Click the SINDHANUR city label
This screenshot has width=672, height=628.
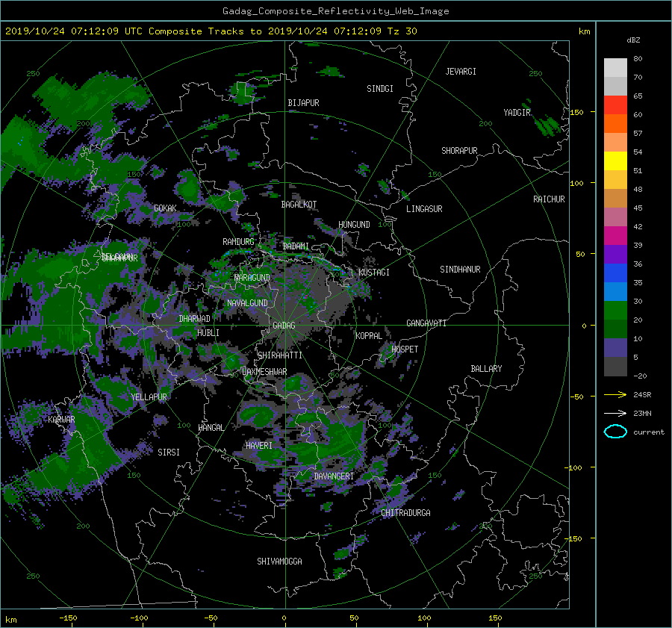[x=460, y=270]
